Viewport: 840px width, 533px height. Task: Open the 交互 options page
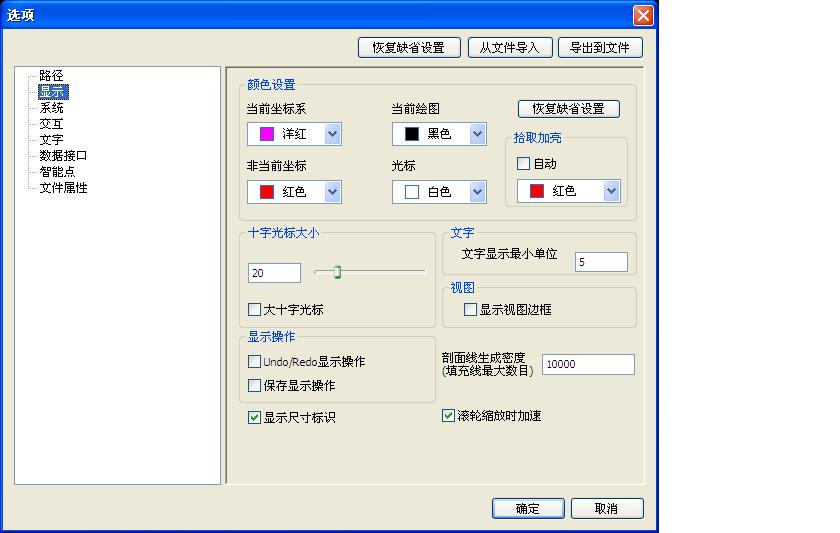pyautogui.click(x=51, y=124)
